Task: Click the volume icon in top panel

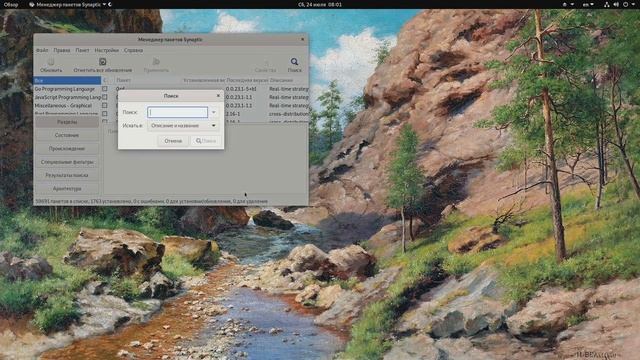Action: [x=616, y=4]
